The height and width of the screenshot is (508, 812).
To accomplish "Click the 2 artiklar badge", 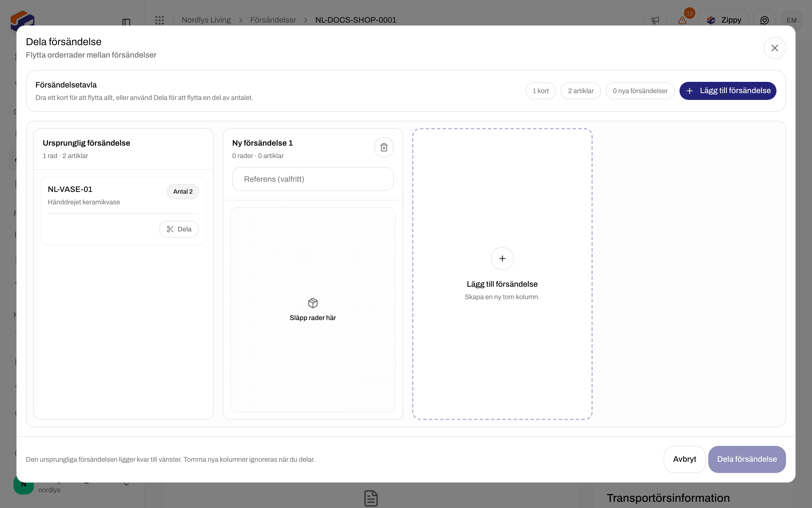I will pos(581,91).
